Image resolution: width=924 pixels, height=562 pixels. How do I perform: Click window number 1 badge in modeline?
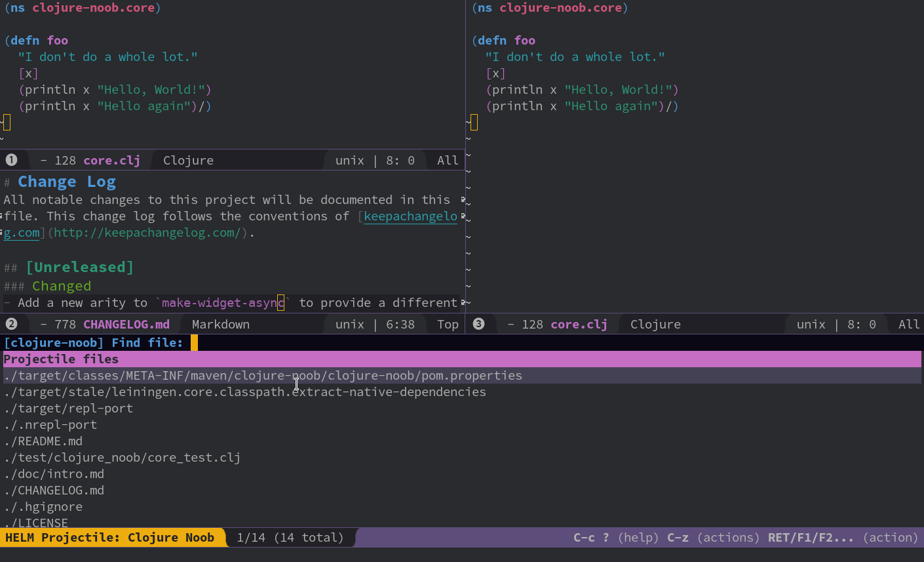11,160
